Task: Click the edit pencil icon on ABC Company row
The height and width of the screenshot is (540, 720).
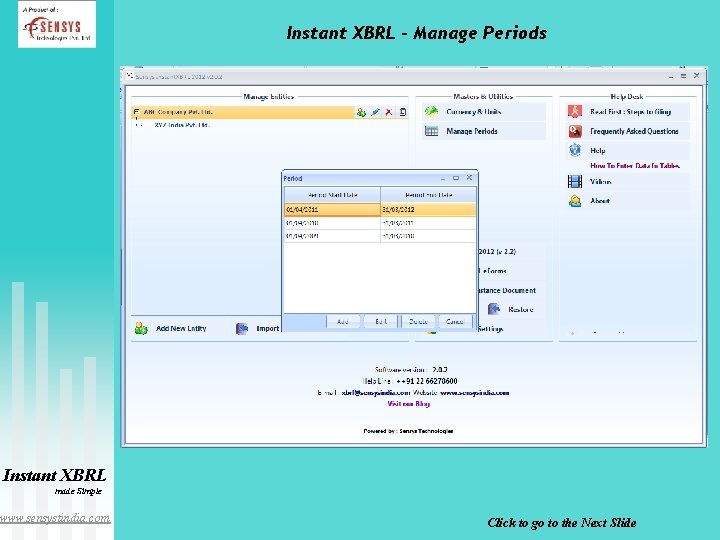Action: pos(375,112)
